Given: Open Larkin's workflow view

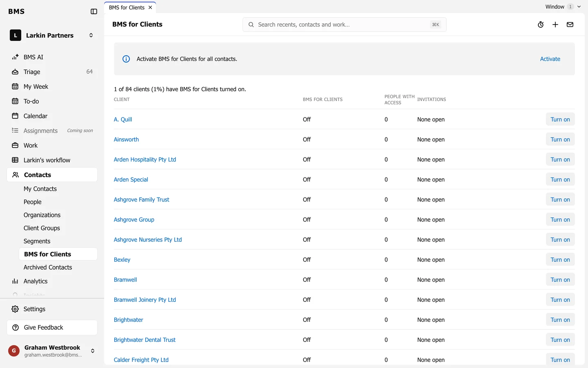Looking at the screenshot, I should [52, 160].
